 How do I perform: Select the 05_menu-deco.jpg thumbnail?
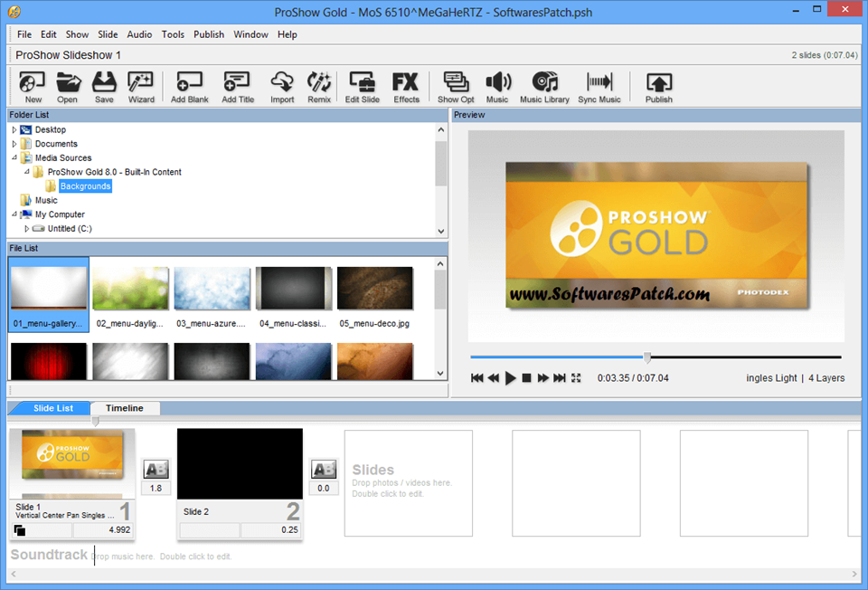click(374, 297)
